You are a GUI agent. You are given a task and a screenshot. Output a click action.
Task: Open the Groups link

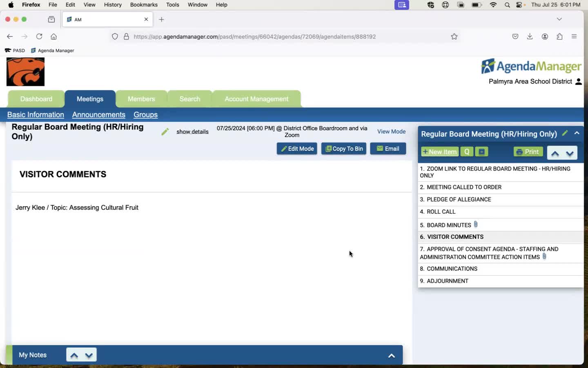click(x=145, y=115)
